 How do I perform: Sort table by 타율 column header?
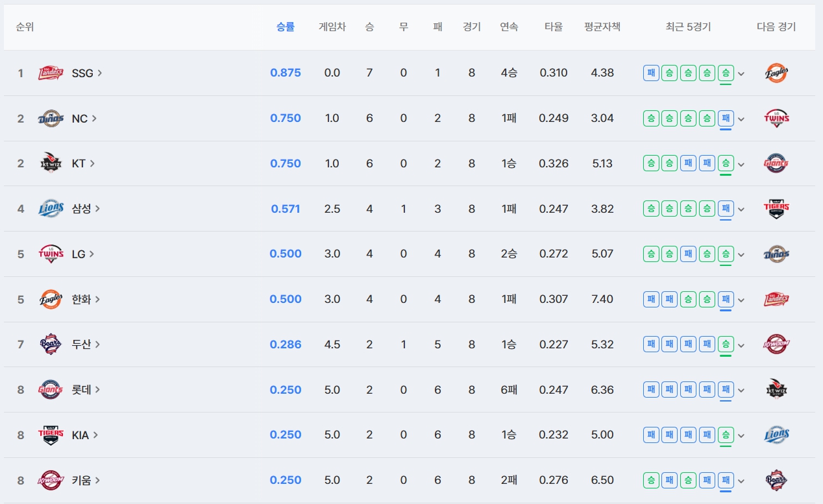(x=554, y=27)
